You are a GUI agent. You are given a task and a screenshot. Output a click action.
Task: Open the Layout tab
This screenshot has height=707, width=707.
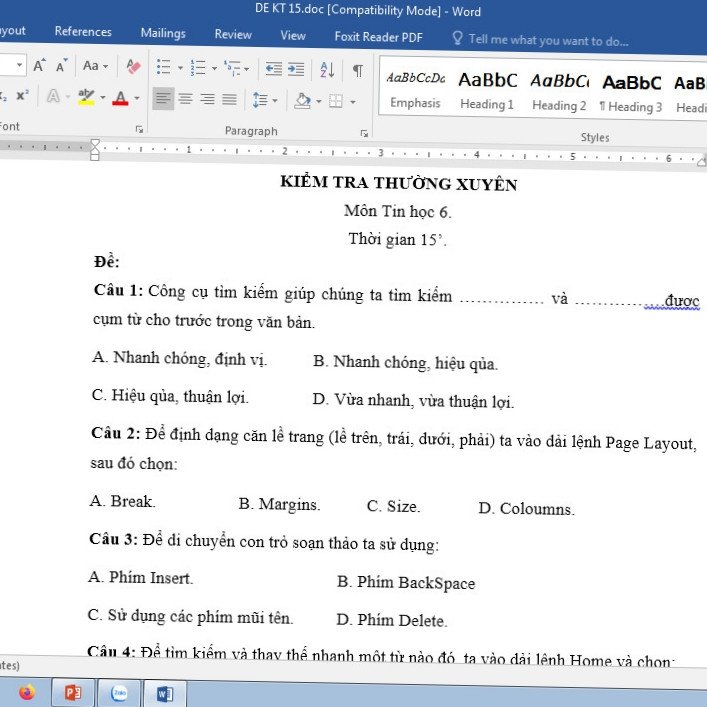pos(12,31)
